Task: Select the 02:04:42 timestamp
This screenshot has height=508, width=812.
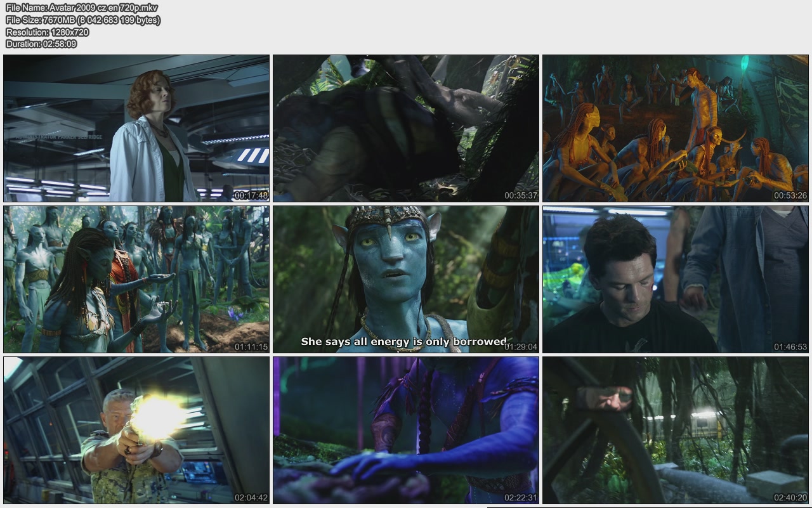Action: [x=251, y=498]
